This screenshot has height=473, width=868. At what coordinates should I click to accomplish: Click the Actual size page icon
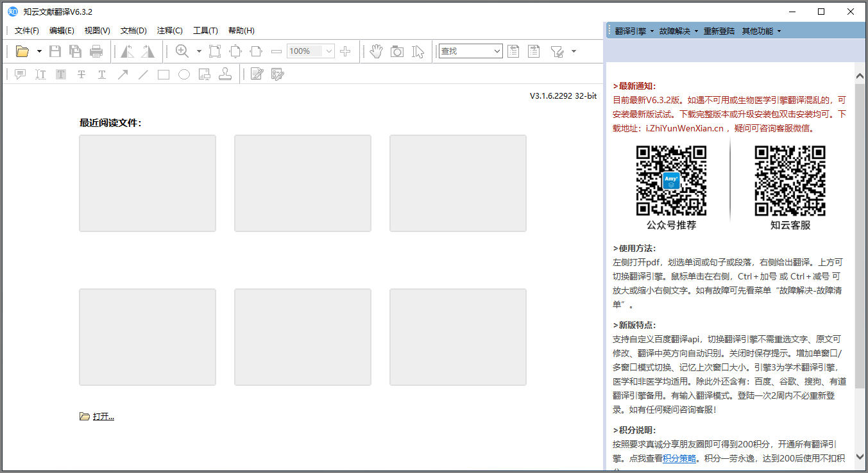tap(215, 51)
